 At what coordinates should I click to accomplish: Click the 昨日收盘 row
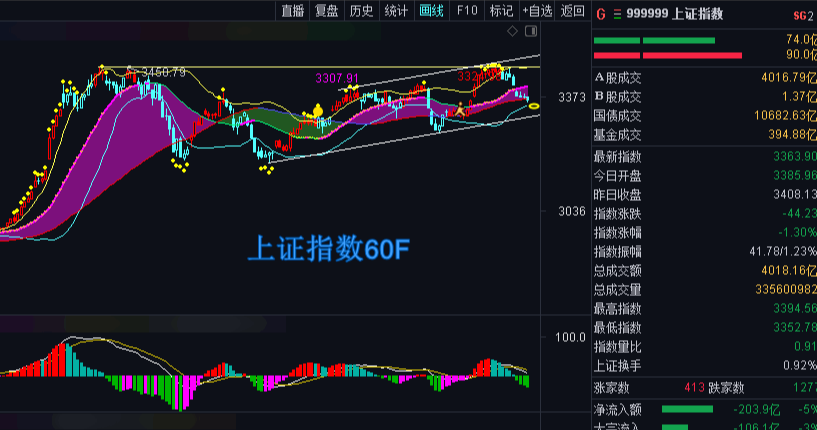pos(704,195)
